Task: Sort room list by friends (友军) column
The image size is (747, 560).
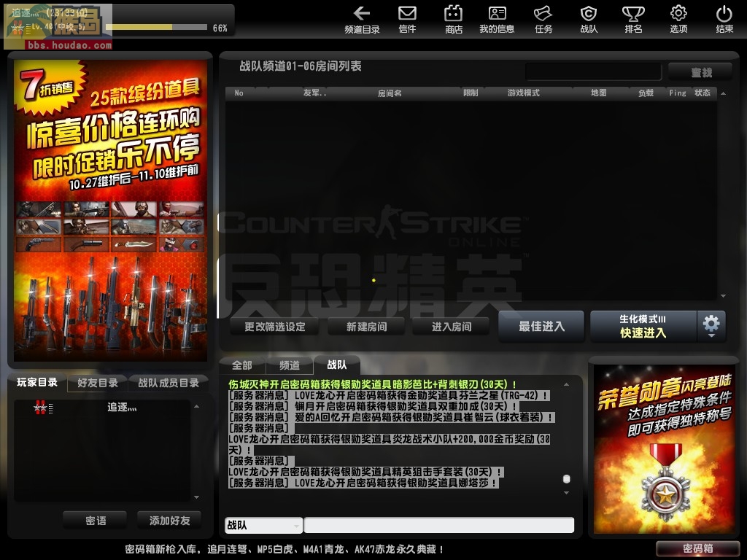Action: pyautogui.click(x=314, y=93)
